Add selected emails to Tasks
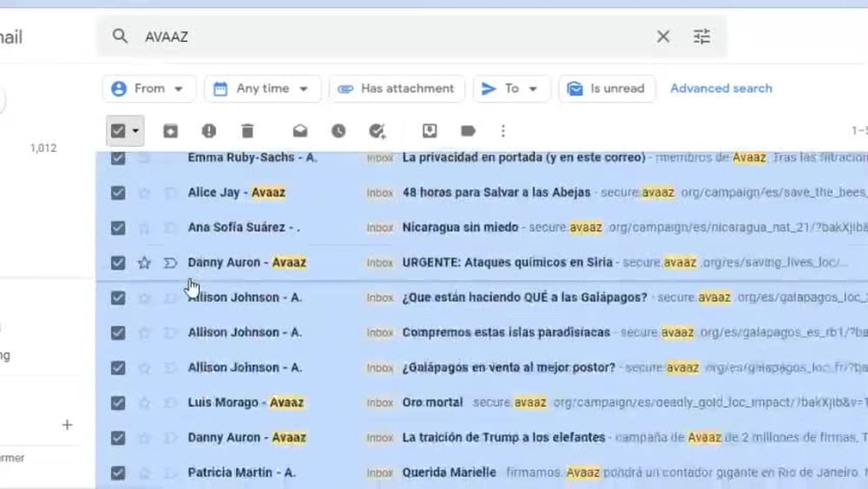 coord(377,131)
